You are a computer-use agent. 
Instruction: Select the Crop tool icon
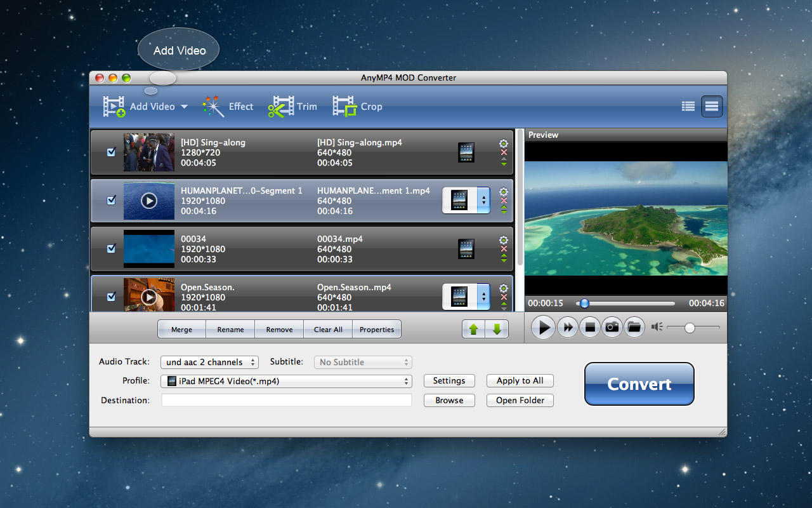tap(344, 107)
